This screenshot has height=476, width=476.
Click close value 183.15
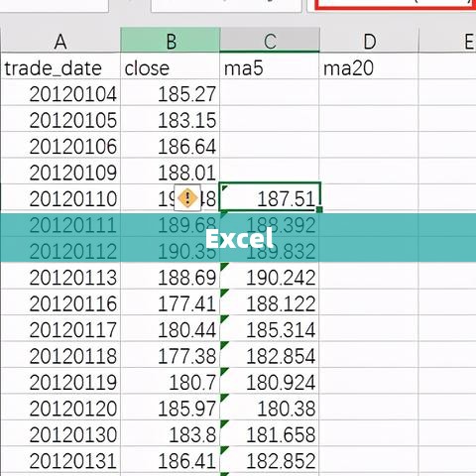(x=171, y=119)
